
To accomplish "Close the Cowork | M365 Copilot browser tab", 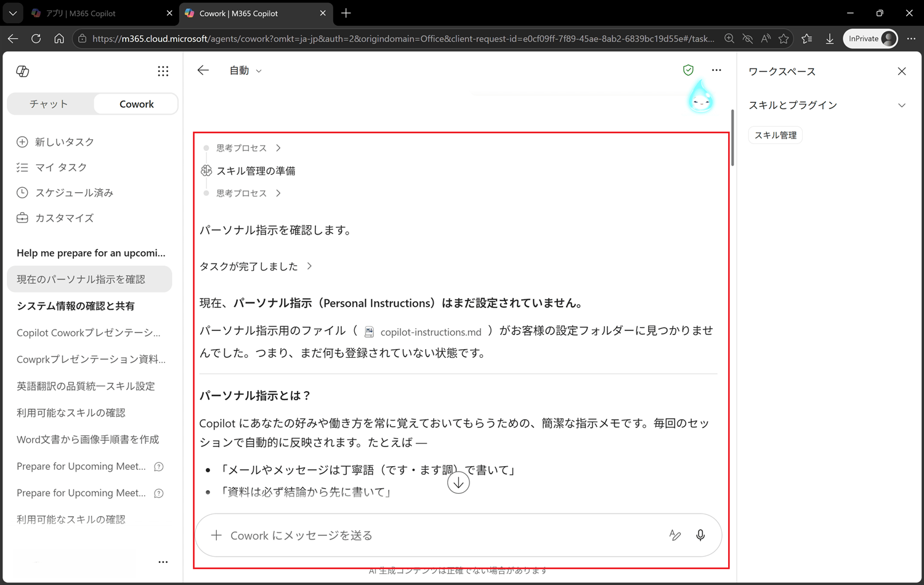I will tap(323, 13).
